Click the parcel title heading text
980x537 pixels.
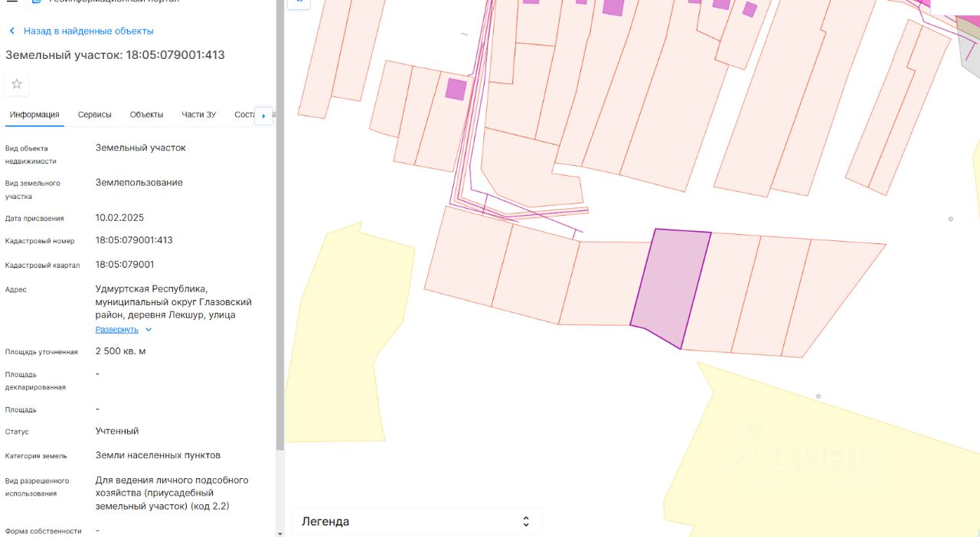pyautogui.click(x=115, y=55)
